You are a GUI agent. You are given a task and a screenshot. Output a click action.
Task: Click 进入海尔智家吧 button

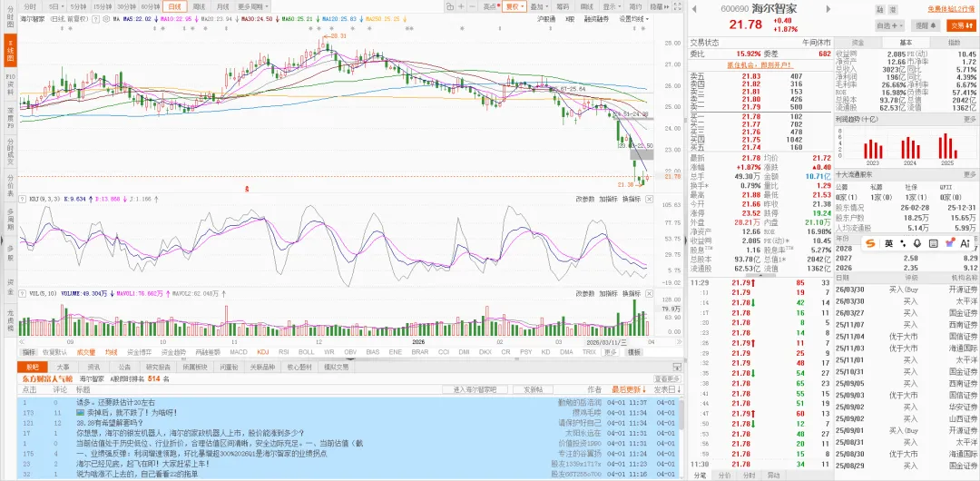[473, 389]
